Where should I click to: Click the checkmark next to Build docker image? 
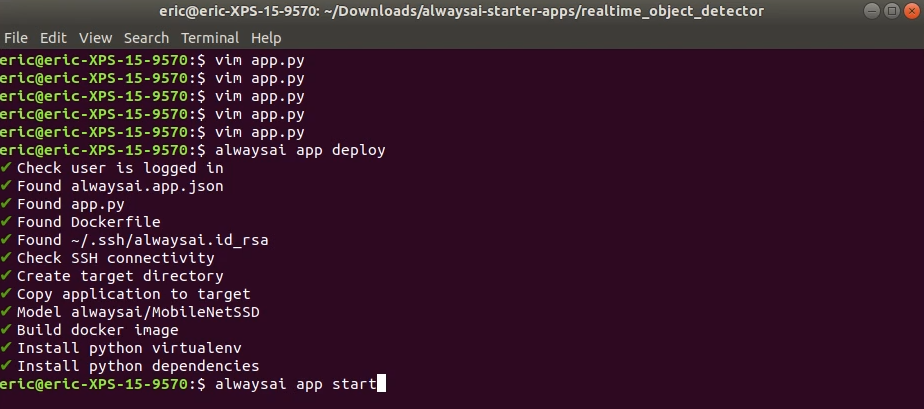6,330
